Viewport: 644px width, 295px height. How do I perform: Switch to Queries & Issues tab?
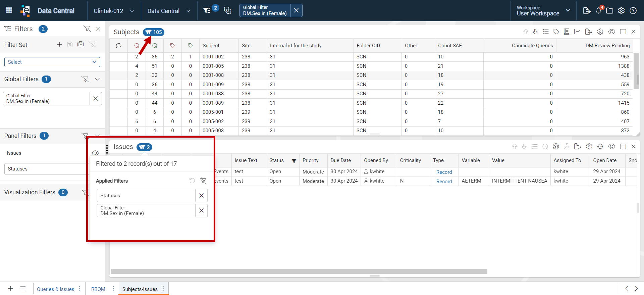[56, 289]
